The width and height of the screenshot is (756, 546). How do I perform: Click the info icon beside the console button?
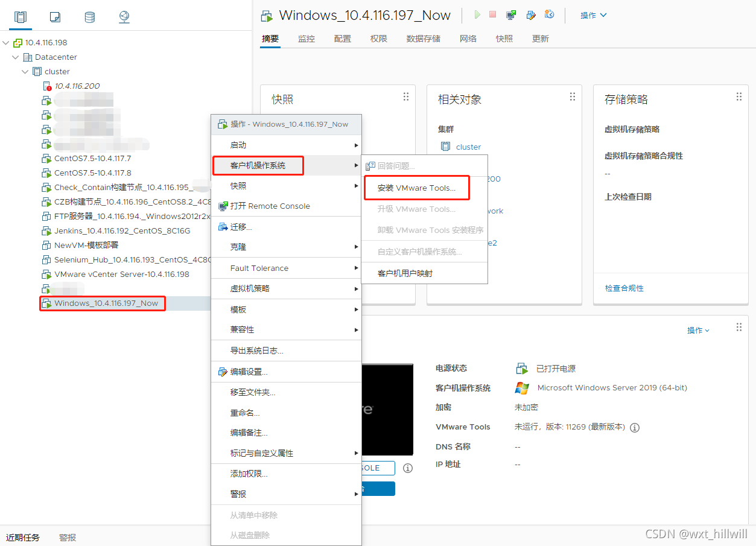pos(408,468)
